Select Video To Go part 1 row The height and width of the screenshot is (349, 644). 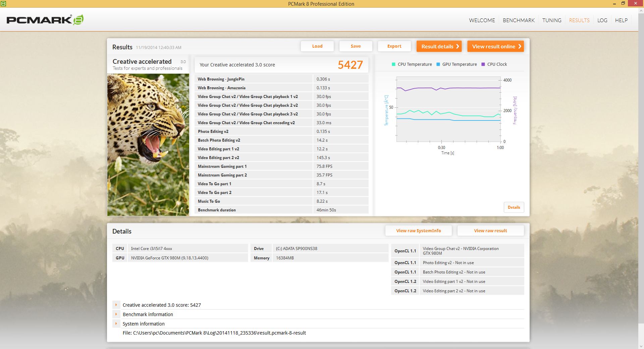coord(281,184)
